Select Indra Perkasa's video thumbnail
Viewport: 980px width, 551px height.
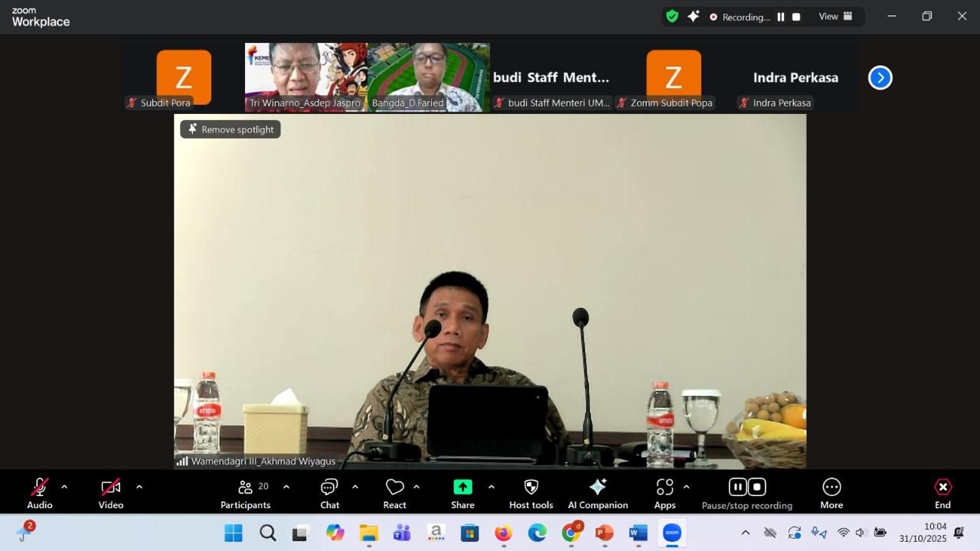[796, 77]
